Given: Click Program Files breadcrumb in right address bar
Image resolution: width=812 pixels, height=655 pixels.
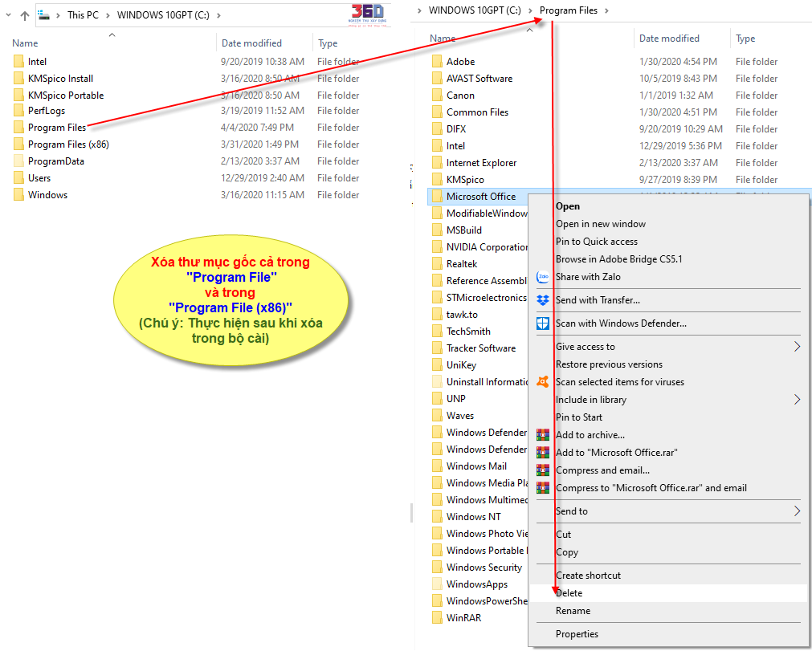Looking at the screenshot, I should tap(569, 10).
